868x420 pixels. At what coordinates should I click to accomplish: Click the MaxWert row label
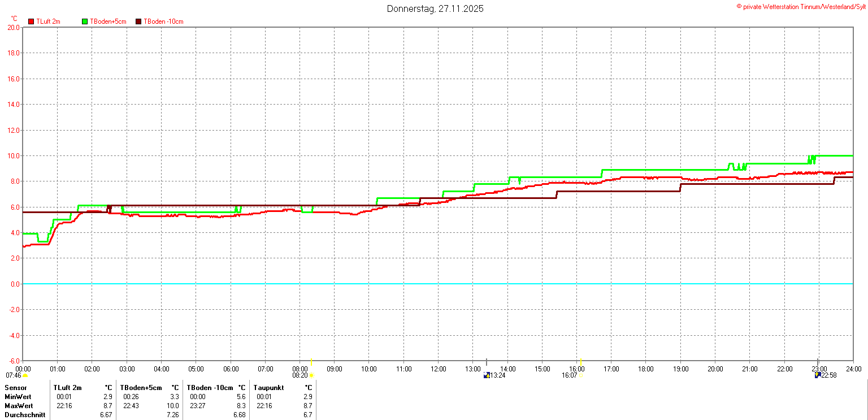tap(19, 406)
